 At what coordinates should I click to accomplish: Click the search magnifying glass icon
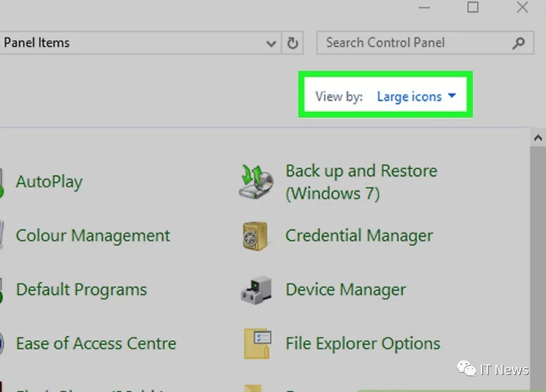coord(519,43)
